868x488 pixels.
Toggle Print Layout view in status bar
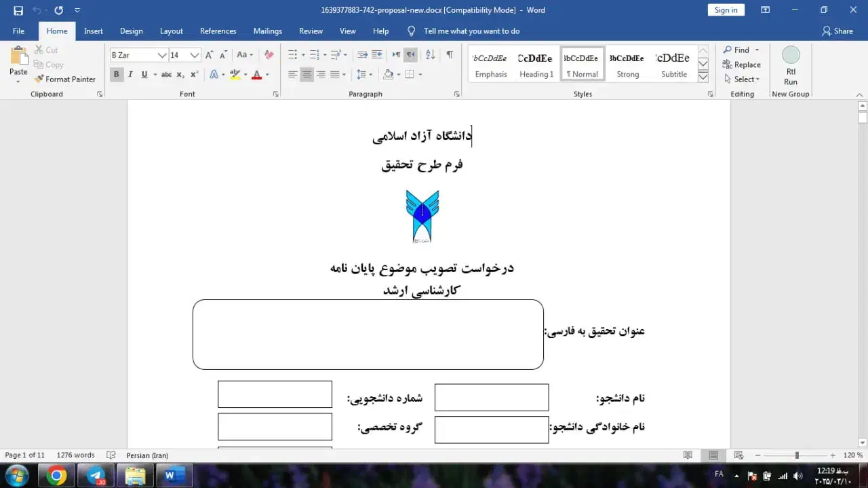(713, 455)
